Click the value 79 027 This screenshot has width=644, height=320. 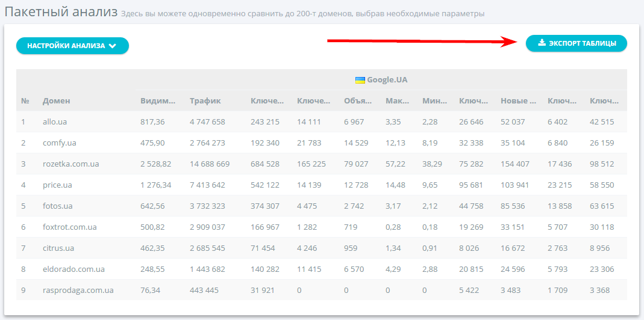[356, 164]
